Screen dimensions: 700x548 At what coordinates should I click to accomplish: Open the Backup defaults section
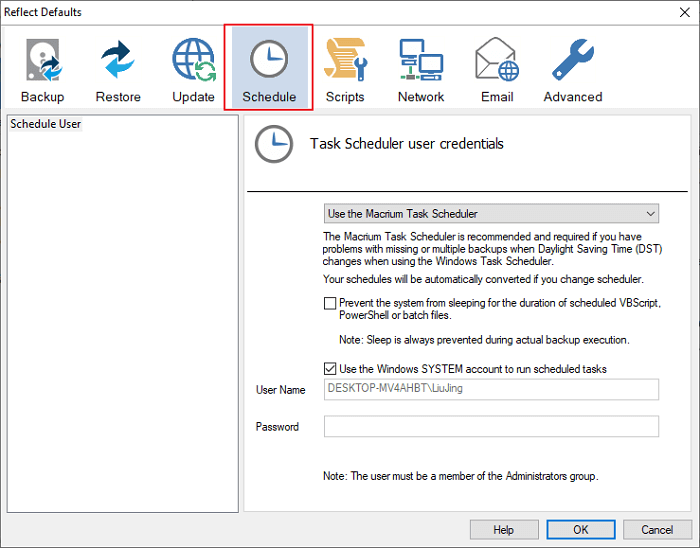pyautogui.click(x=42, y=69)
